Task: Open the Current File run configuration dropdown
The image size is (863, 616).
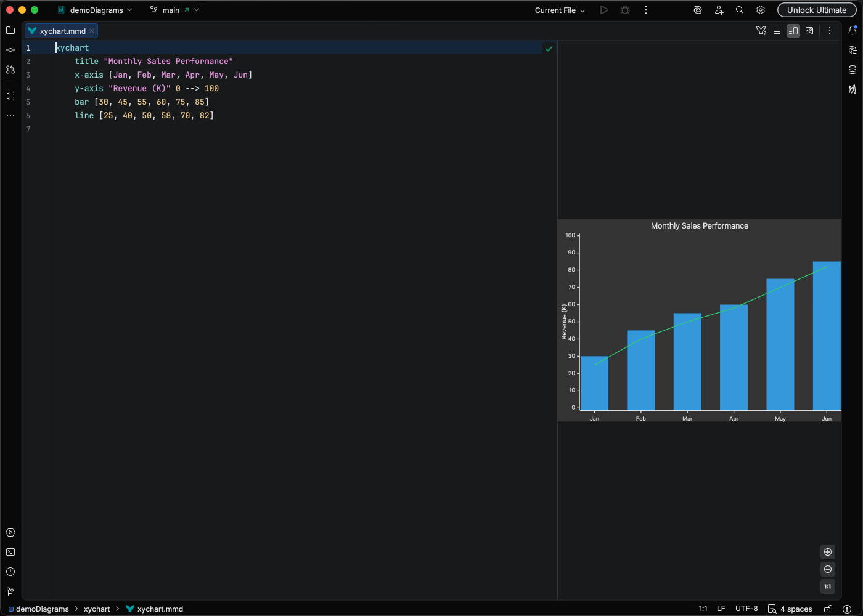Action: coord(560,10)
